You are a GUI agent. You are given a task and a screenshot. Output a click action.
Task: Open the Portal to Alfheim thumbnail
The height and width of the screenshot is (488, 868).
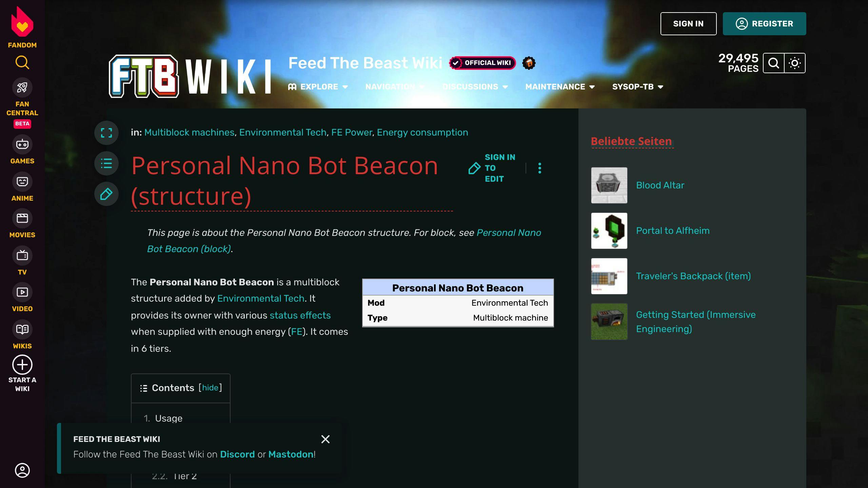click(609, 231)
